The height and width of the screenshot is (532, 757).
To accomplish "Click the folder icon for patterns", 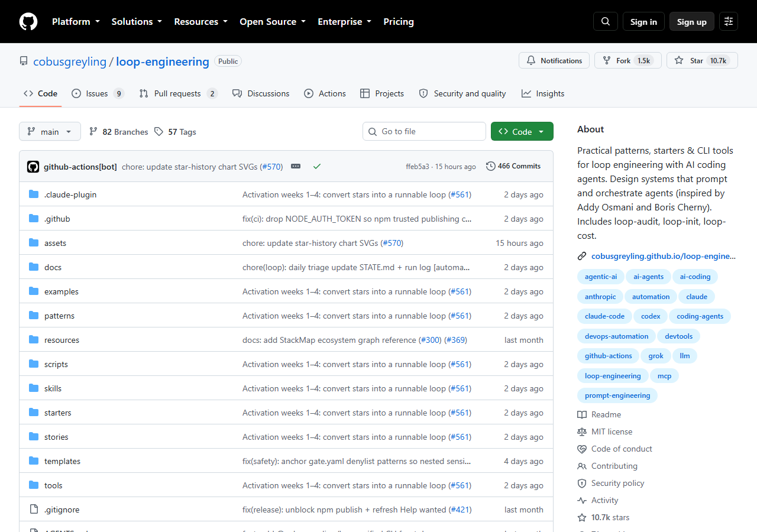I will click(x=34, y=316).
